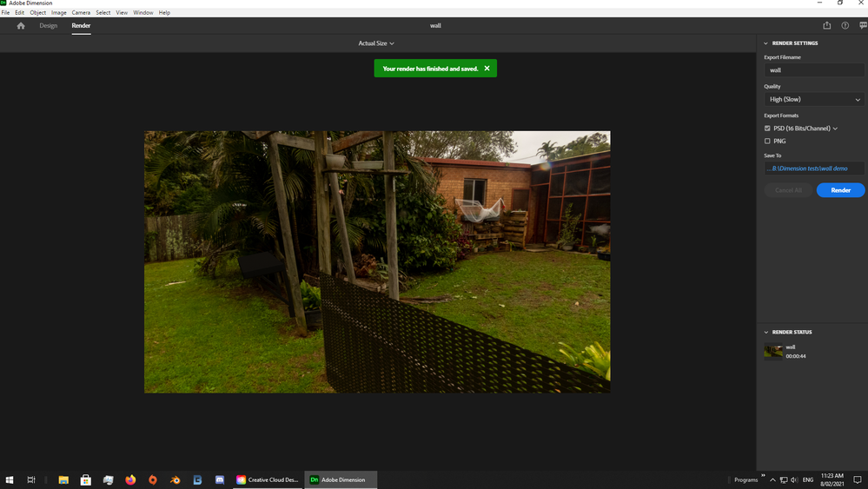The width and height of the screenshot is (868, 489).
Task: Open the Camera menu
Action: [x=81, y=12]
